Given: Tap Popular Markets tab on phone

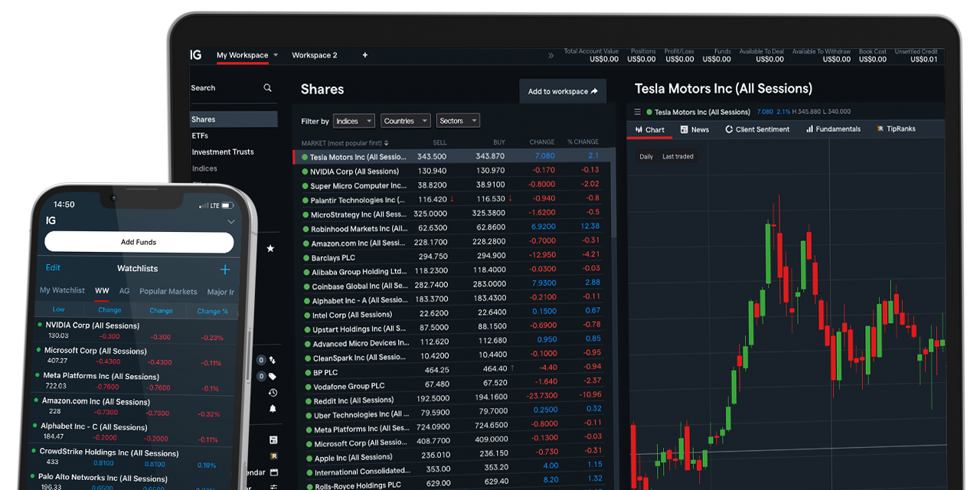Looking at the screenshot, I should click(168, 292).
